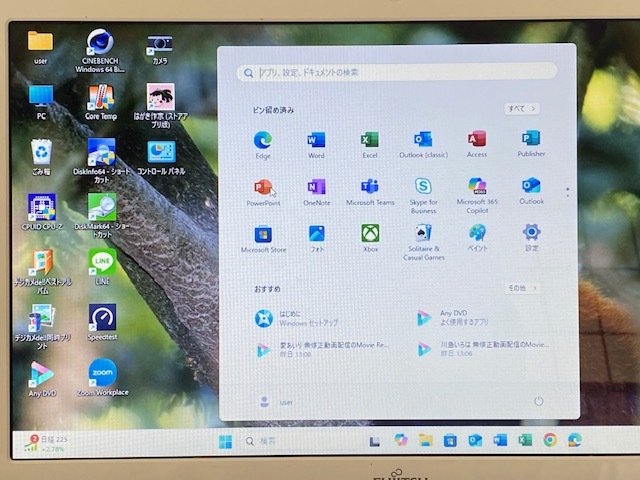
Task: Open OneNote pinned app
Action: (317, 192)
